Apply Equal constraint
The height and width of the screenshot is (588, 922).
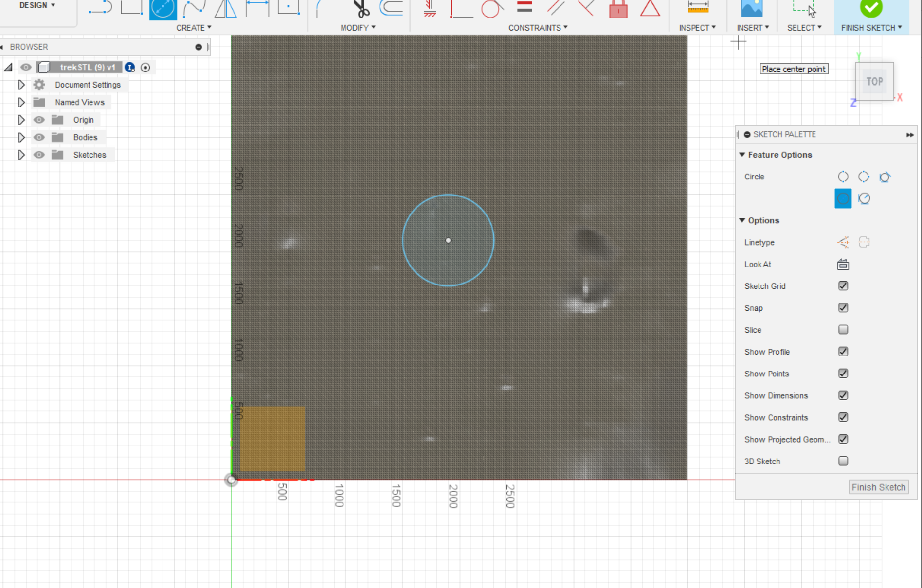coord(524,7)
